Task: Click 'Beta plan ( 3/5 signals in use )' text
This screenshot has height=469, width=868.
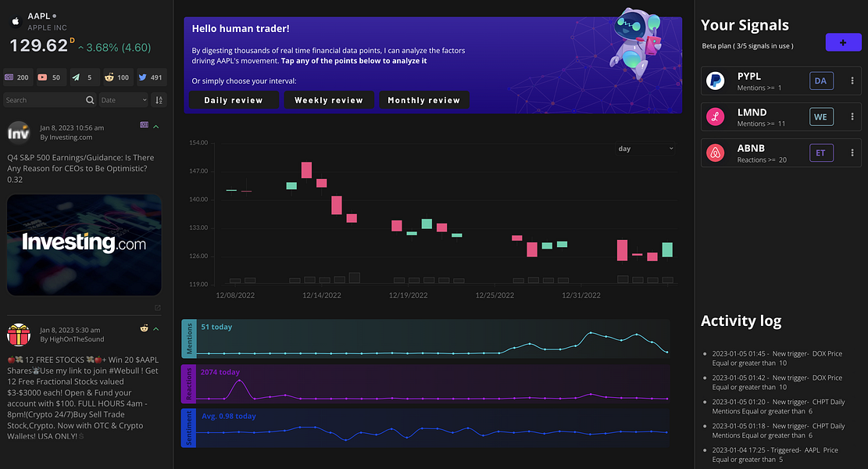Action: pos(748,46)
